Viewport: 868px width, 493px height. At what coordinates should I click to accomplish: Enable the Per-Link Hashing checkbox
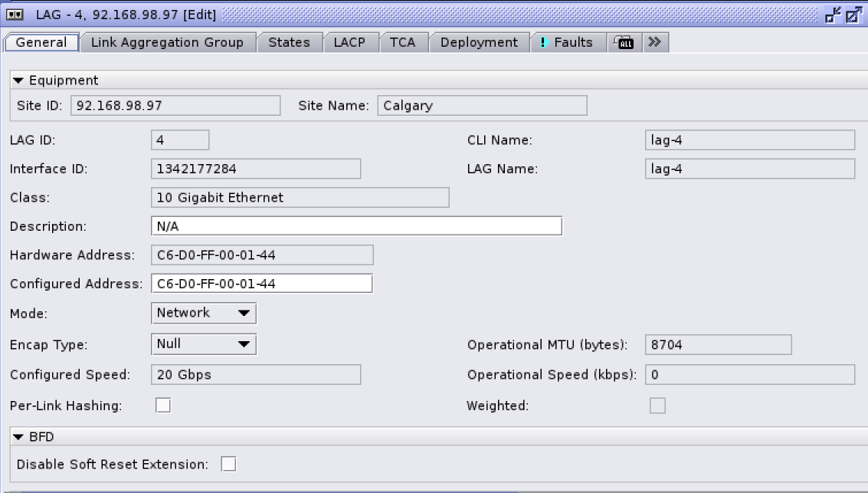pos(163,406)
